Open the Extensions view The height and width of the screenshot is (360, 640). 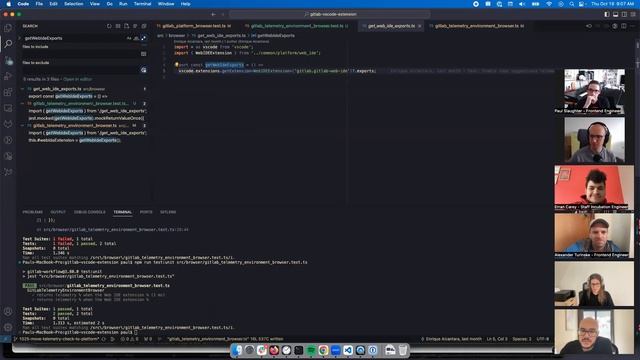tap(8, 92)
